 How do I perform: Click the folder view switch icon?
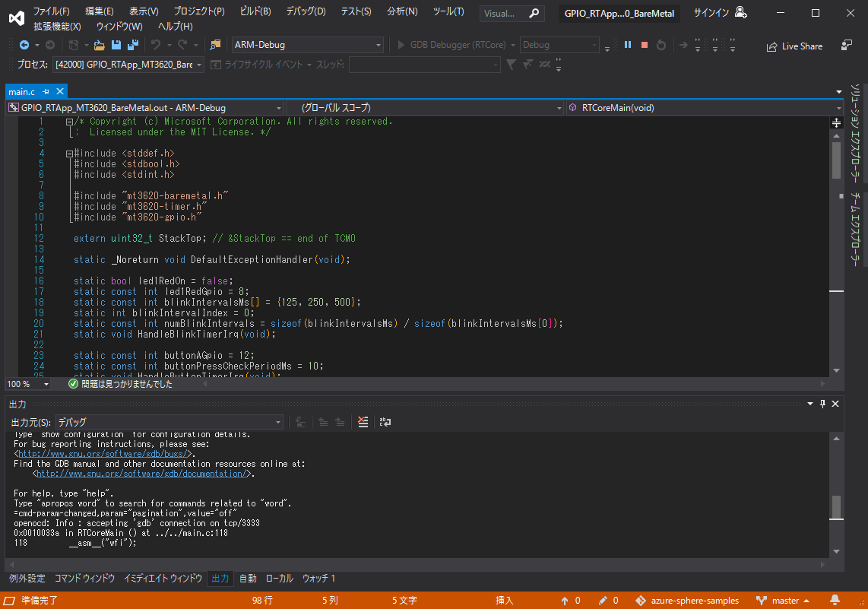215,45
